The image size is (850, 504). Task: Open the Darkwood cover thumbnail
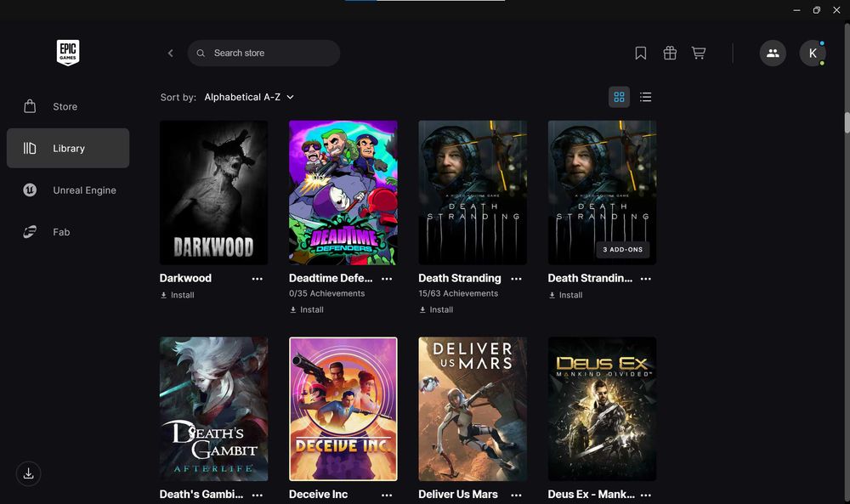point(213,192)
